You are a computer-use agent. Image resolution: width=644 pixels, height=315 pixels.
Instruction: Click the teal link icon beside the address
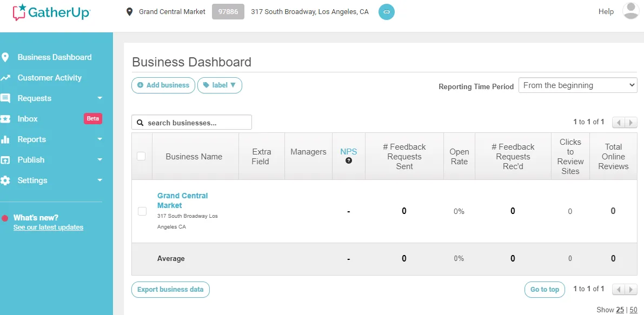[x=386, y=12]
